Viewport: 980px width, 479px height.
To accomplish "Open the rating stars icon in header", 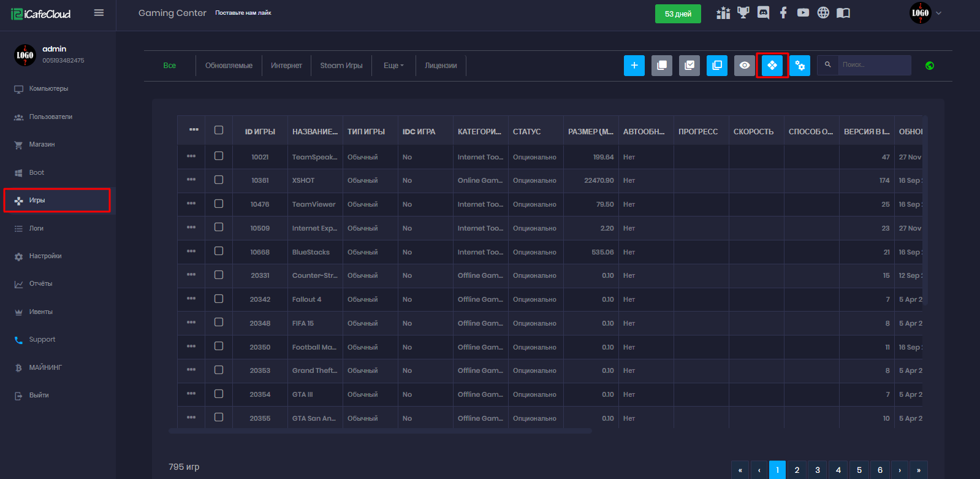I will 723,13.
